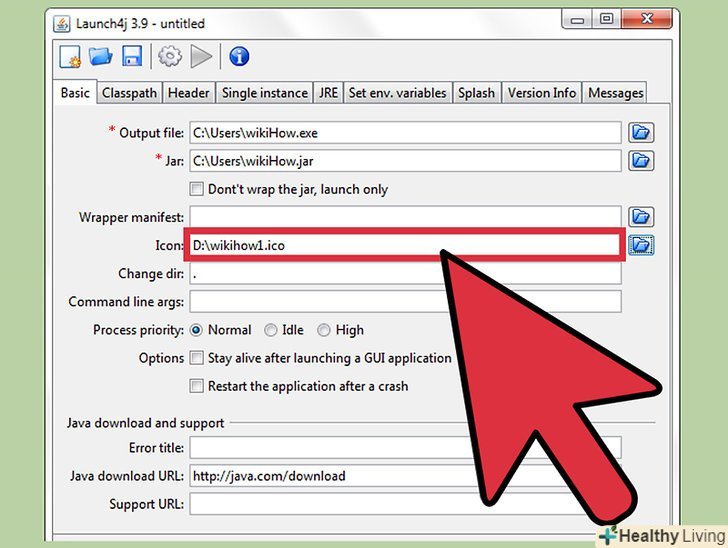728x548 pixels.
Task: Switch to the Messages tab
Action: pos(616,93)
